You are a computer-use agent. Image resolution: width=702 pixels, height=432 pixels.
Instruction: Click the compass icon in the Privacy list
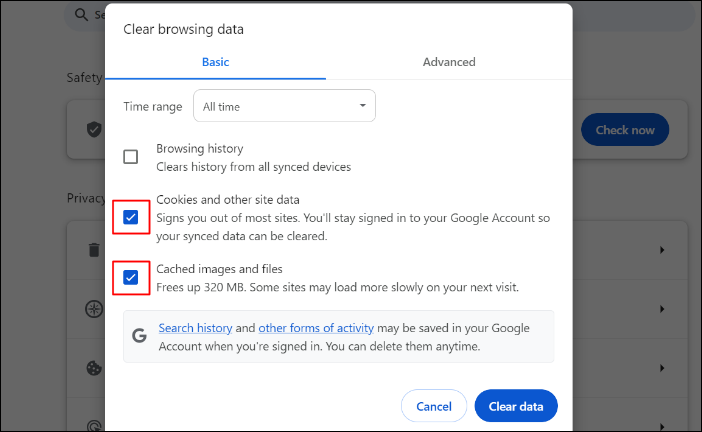[x=94, y=308]
